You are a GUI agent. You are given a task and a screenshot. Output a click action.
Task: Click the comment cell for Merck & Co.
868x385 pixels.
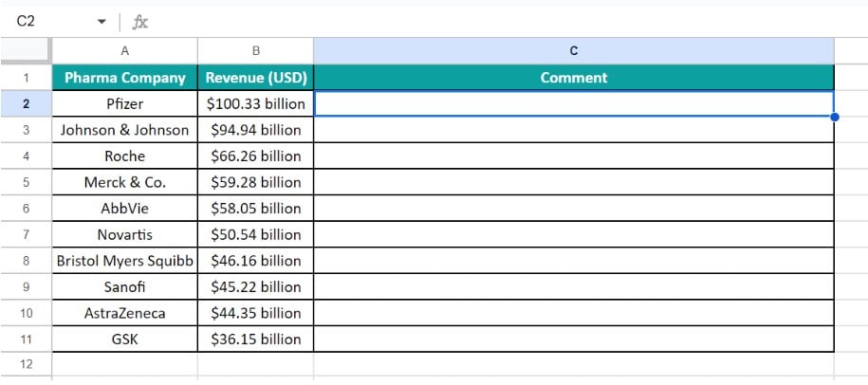pos(574,182)
